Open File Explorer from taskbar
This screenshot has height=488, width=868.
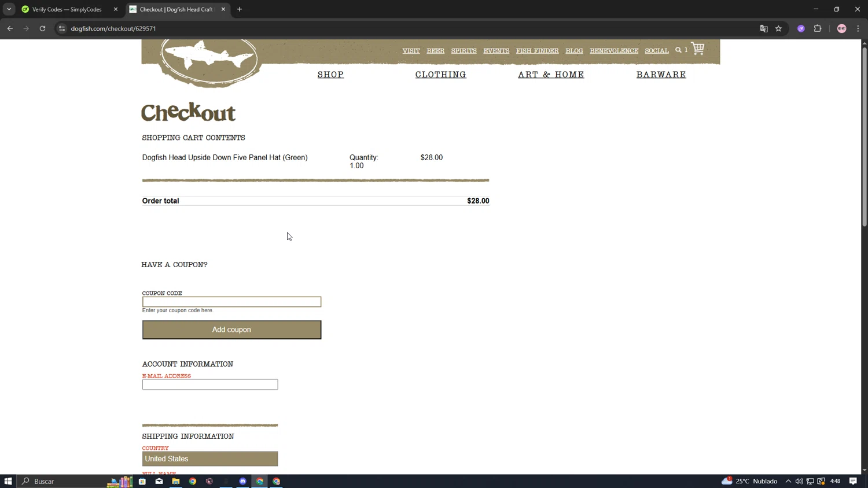176,481
